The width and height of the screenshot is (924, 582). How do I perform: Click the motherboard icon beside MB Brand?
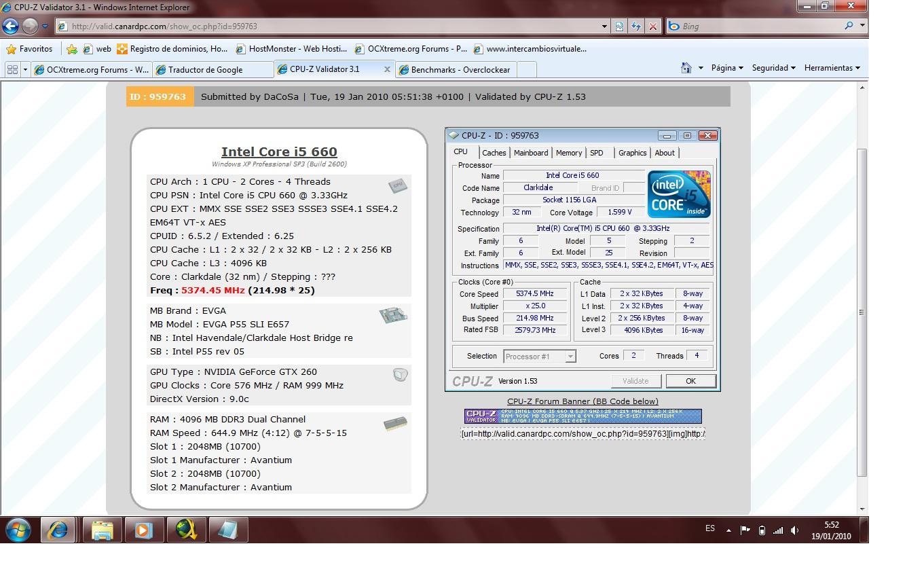tap(393, 315)
